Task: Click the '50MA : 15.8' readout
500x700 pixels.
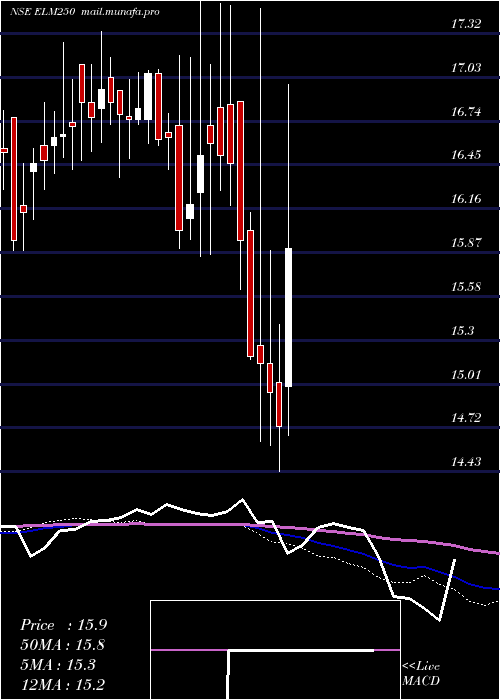Action: (63, 645)
